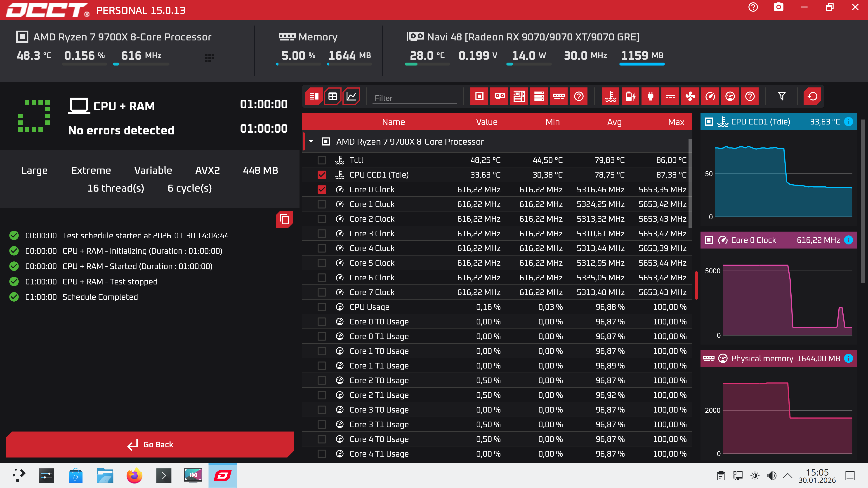The height and width of the screenshot is (488, 868).
Task: Show info for the CPU CCD1 (Tdie) graph
Action: [849, 122]
